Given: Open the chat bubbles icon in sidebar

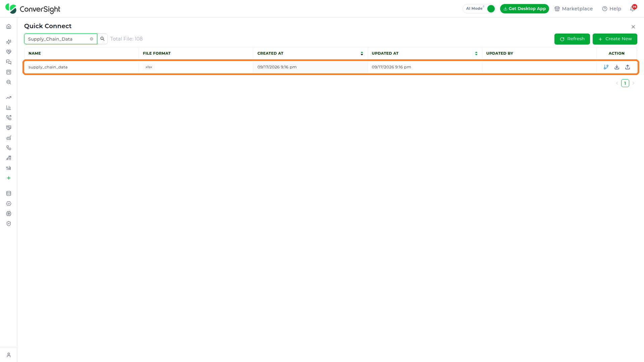Looking at the screenshot, I should [x=9, y=62].
